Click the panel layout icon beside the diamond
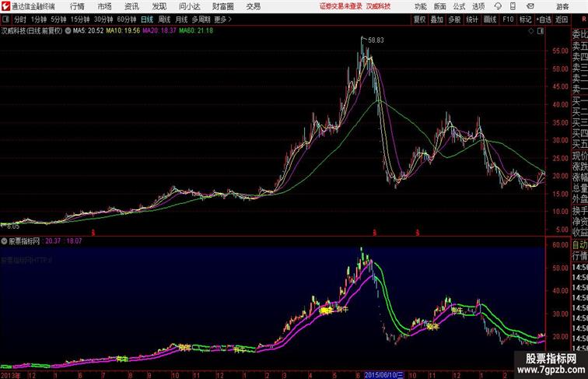This screenshot has width=588, height=379. pos(541,31)
